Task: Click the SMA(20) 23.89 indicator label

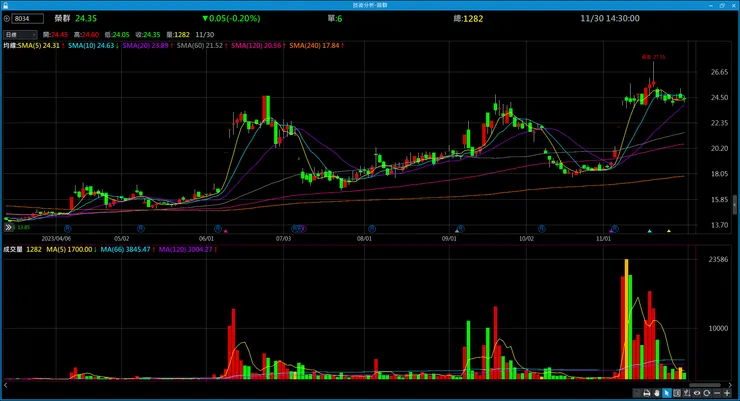Action: tap(145, 46)
